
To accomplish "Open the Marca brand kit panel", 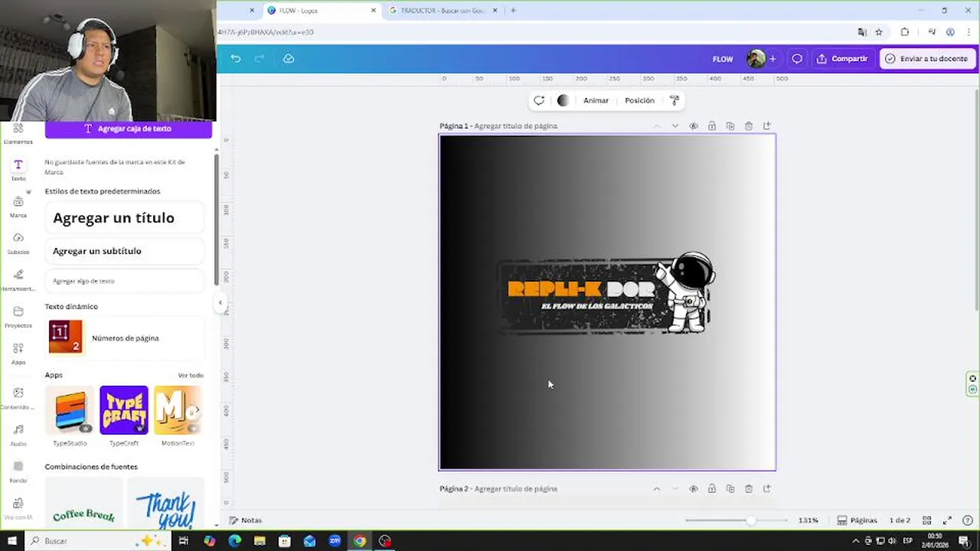I will [18, 207].
